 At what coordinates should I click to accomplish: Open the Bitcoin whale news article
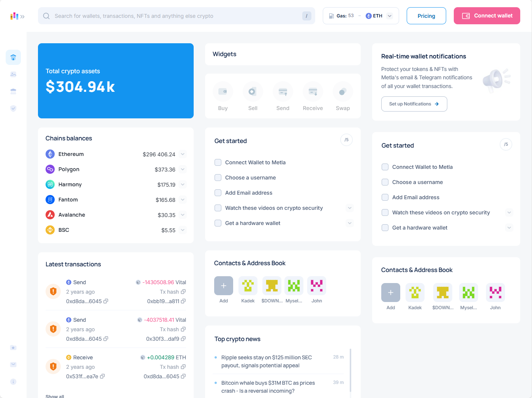coord(268,387)
